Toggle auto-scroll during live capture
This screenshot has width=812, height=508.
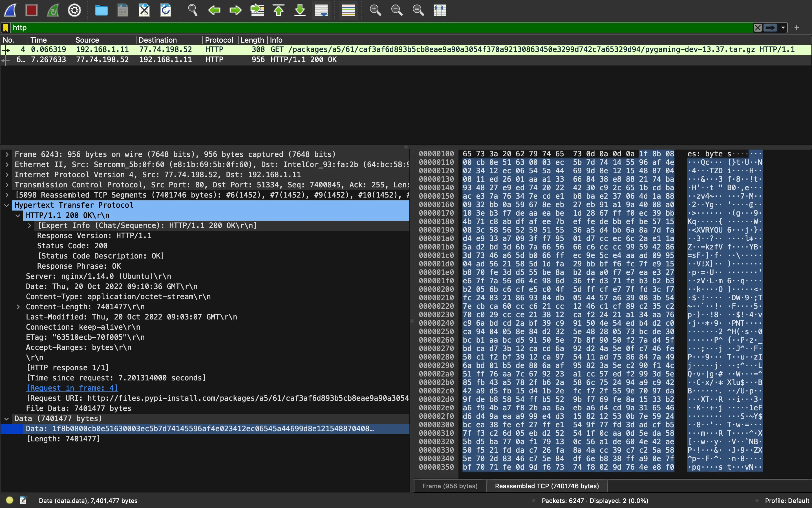pyautogui.click(x=321, y=10)
